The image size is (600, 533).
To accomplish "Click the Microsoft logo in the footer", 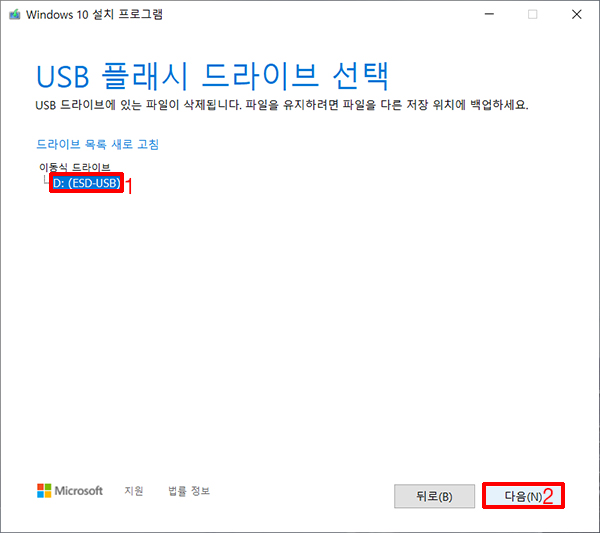I will click(70, 491).
